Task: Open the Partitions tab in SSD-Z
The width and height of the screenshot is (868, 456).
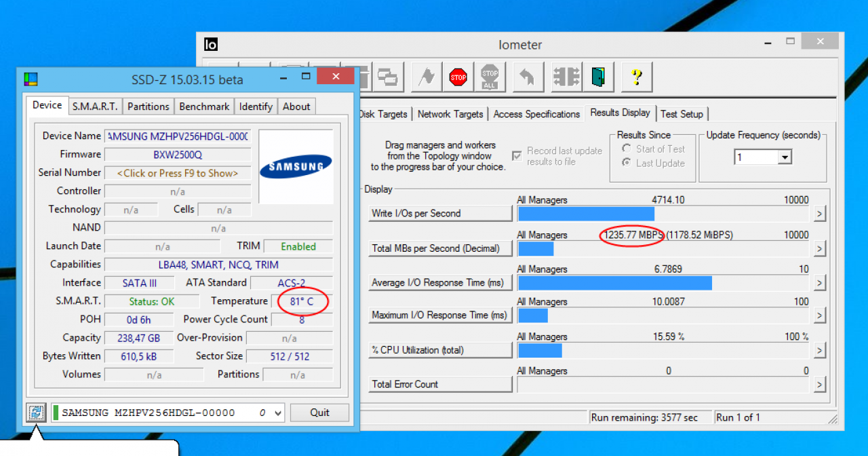Action: click(148, 107)
